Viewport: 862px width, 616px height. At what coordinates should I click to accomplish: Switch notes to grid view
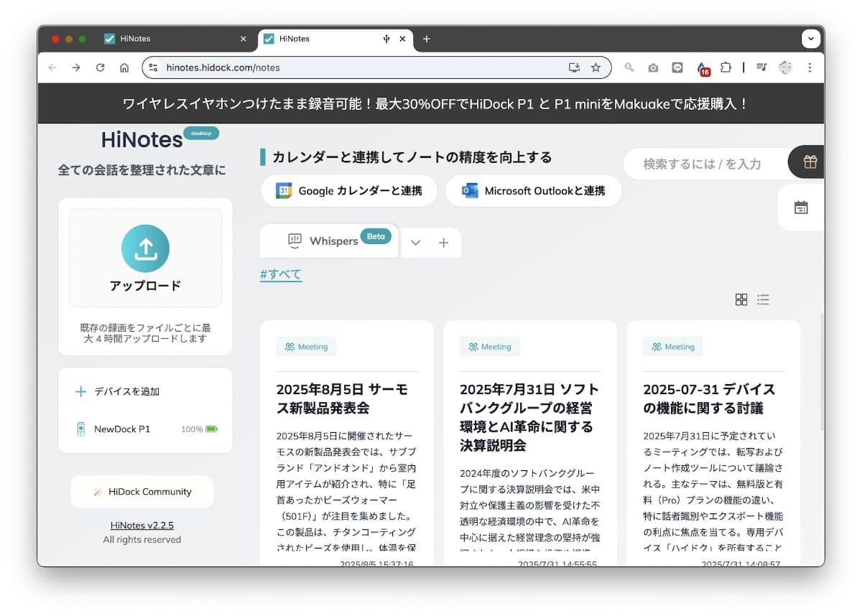(741, 299)
